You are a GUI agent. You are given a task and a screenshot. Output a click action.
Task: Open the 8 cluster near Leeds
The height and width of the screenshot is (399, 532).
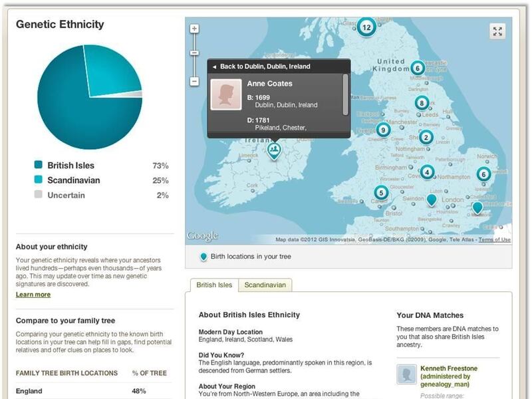422,103
